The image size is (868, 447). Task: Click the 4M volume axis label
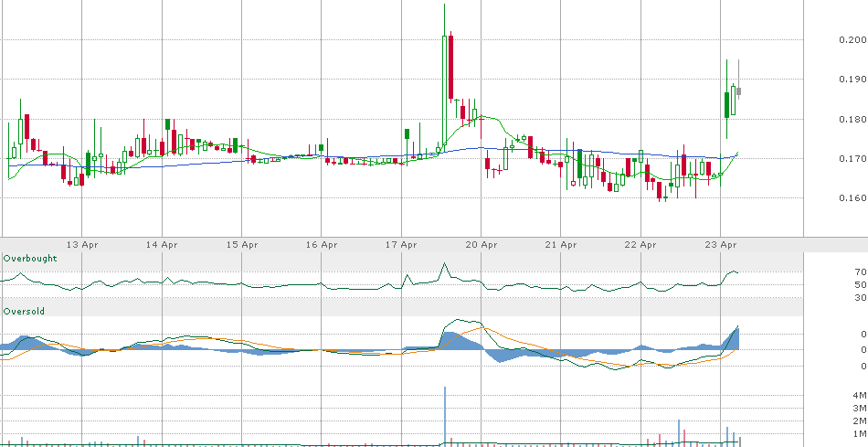pyautogui.click(x=860, y=395)
